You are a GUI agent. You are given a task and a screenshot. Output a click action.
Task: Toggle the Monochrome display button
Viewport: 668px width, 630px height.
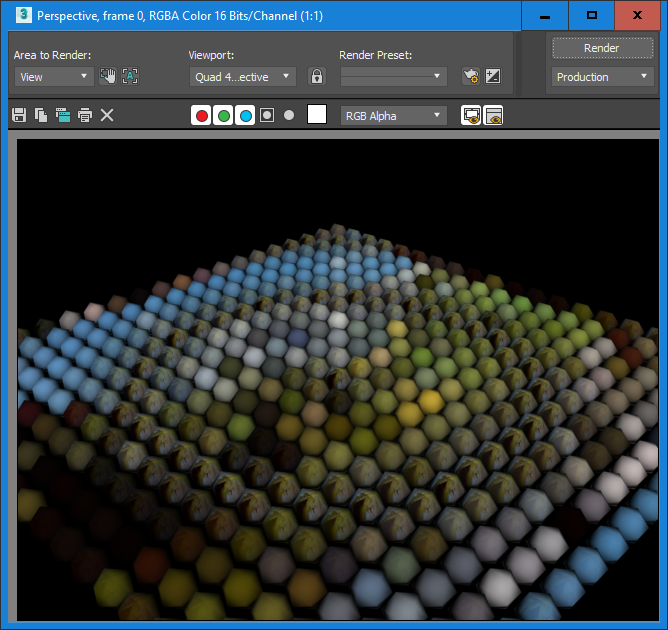point(289,115)
